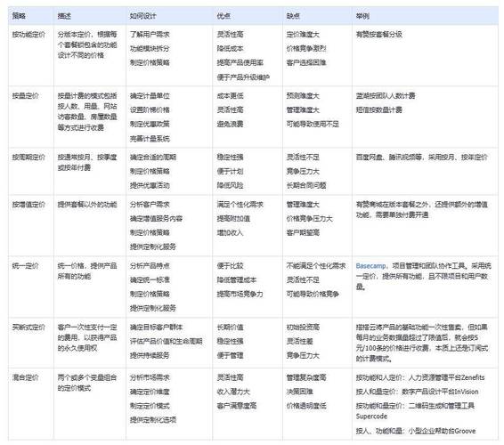Screen dimensions: 504x445
Task: Click the text '制定优惠政策'
Action: point(150,124)
